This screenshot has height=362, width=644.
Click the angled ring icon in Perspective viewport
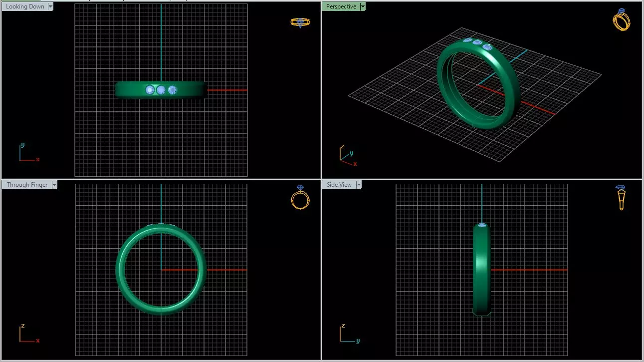(622, 19)
